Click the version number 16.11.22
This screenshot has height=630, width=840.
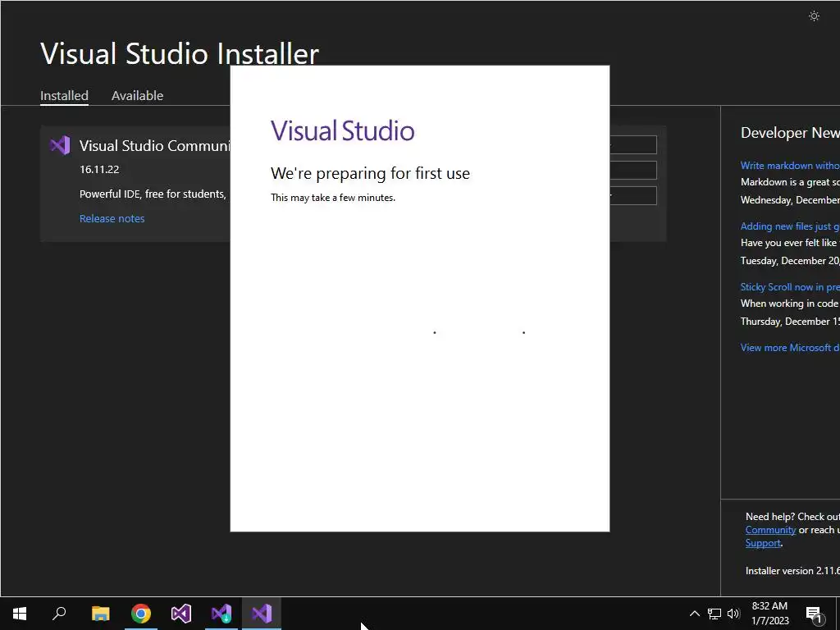coord(99,169)
